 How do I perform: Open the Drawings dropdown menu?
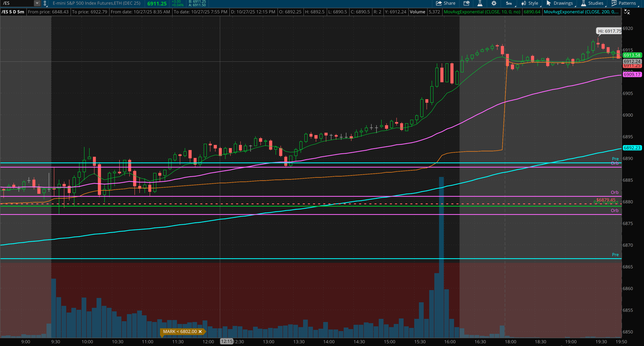tap(563, 3)
